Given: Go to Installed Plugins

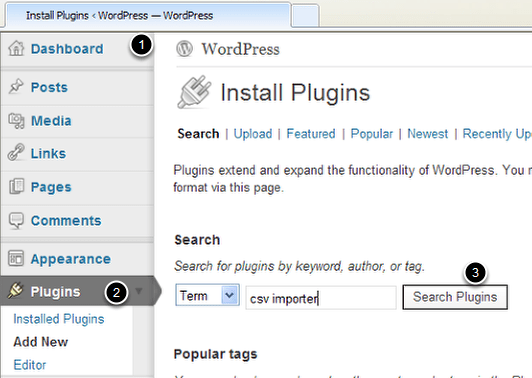Looking at the screenshot, I should coord(59,319).
